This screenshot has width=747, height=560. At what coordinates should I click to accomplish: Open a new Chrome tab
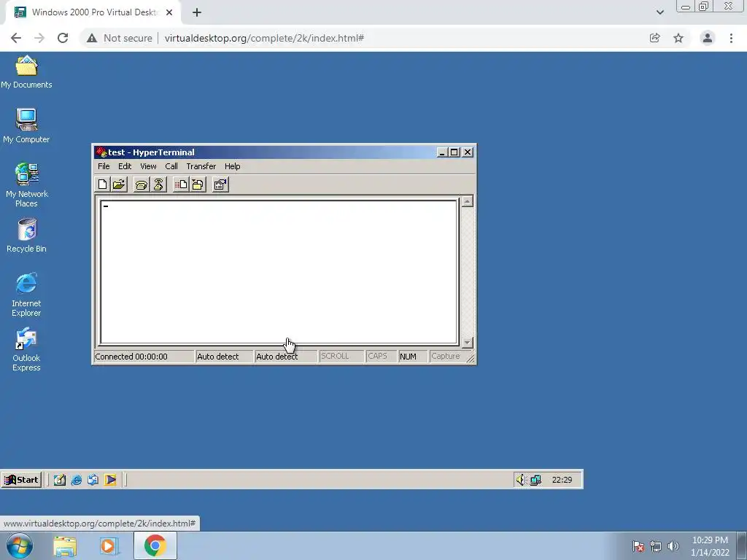pos(197,12)
